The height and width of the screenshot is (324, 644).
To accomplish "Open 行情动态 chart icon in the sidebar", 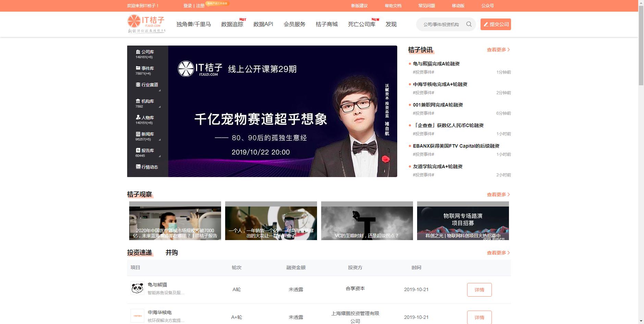I will point(138,167).
